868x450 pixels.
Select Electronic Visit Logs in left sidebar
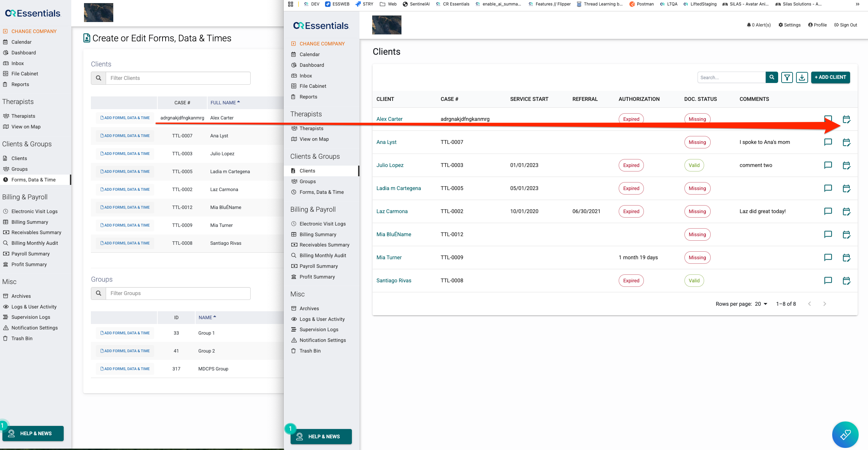click(x=34, y=211)
